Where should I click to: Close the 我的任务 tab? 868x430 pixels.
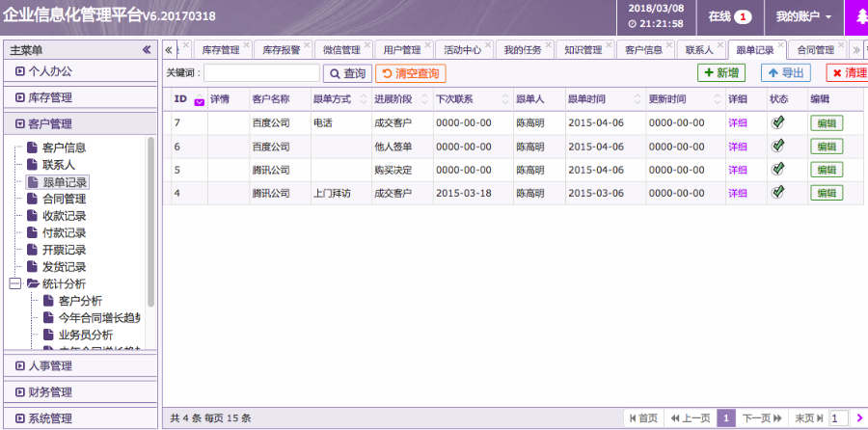548,44
